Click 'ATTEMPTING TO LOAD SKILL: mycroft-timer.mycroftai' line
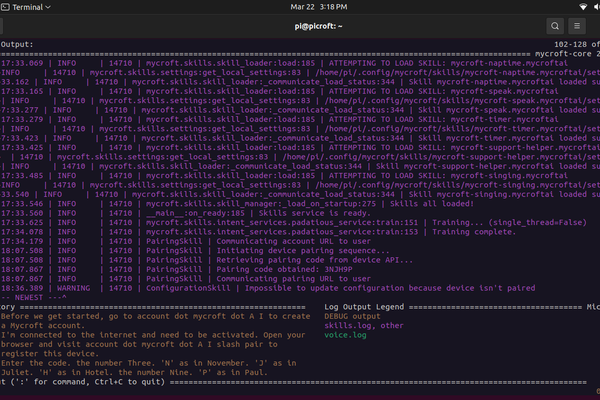 click(279, 119)
